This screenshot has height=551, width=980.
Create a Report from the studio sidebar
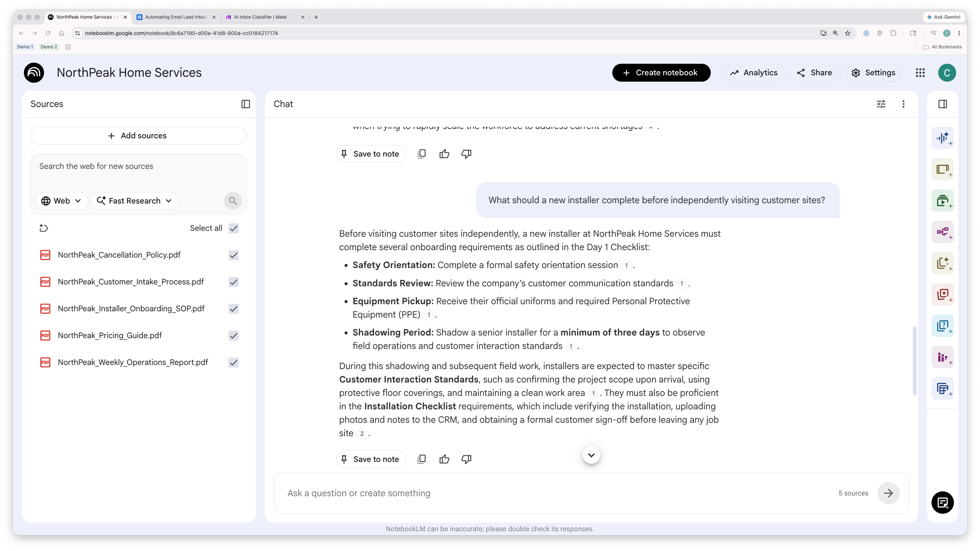pos(943,263)
